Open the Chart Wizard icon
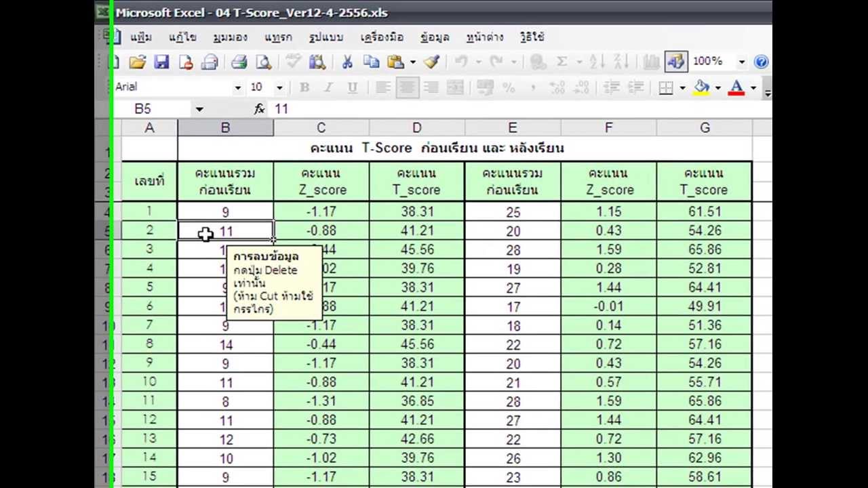The width and height of the screenshot is (868, 488). (x=651, y=62)
